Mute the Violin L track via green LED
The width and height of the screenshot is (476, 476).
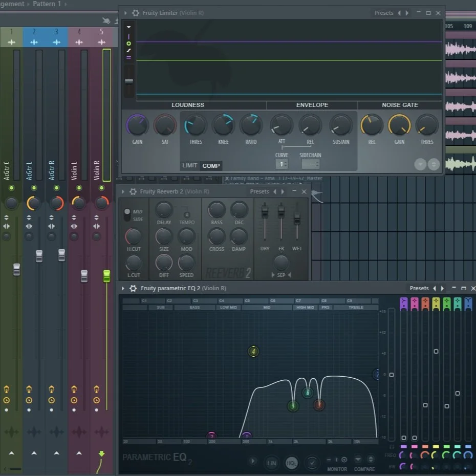79,188
